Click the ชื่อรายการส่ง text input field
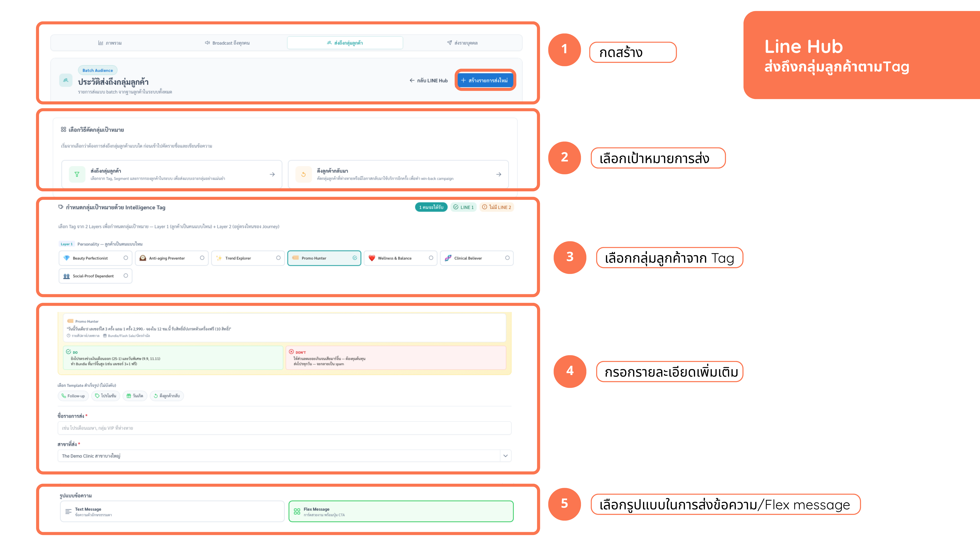The image size is (980, 551). tap(284, 428)
